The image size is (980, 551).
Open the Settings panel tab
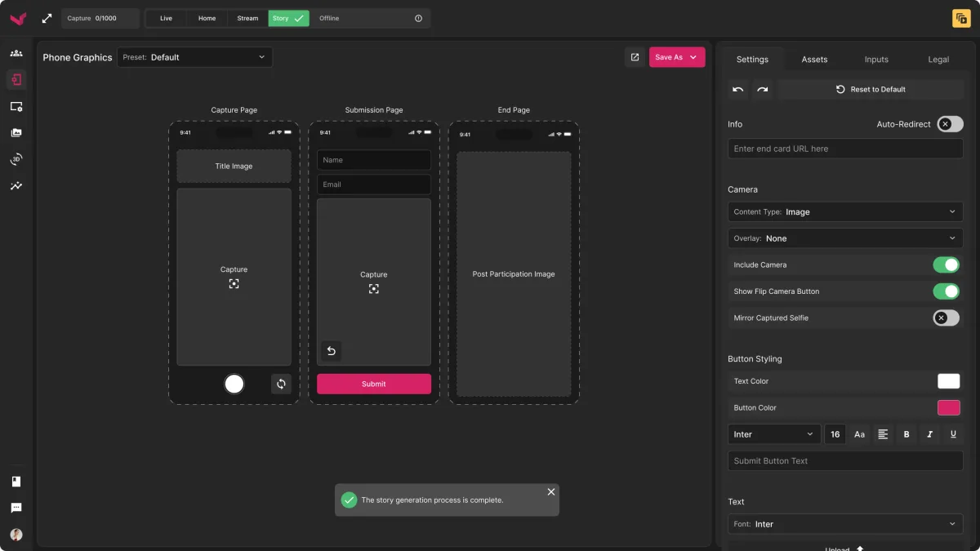752,59
